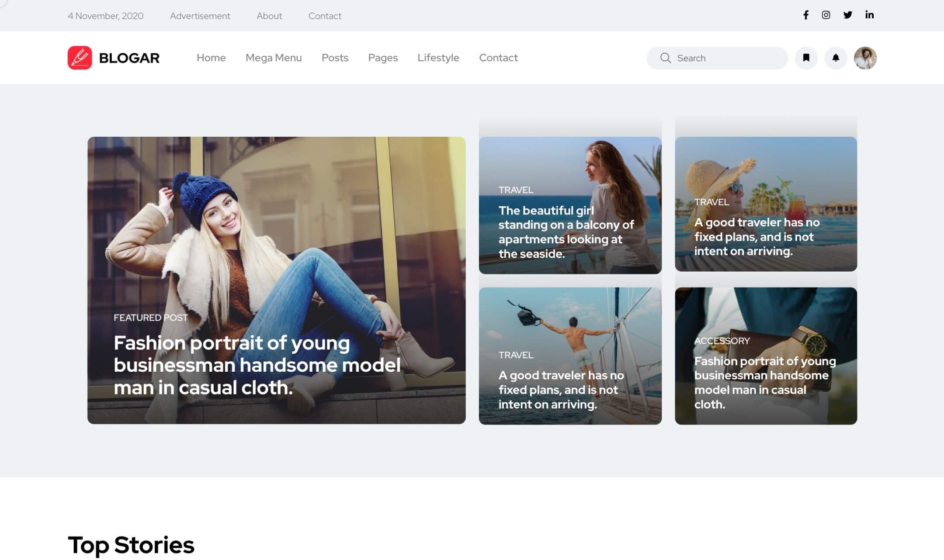Open straw hat traveler post title
Viewport: 944px width, 560px height.
pyautogui.click(x=757, y=237)
